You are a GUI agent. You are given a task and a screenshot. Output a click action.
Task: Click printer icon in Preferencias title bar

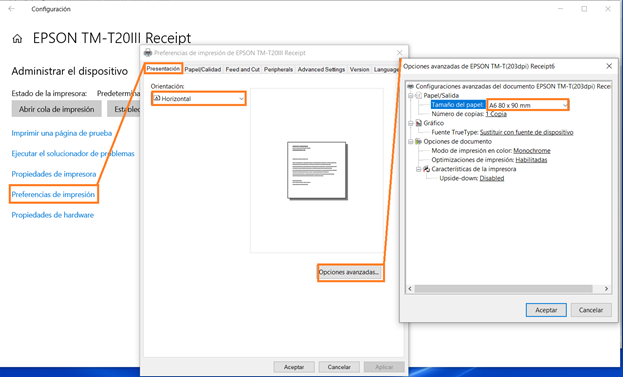point(148,52)
